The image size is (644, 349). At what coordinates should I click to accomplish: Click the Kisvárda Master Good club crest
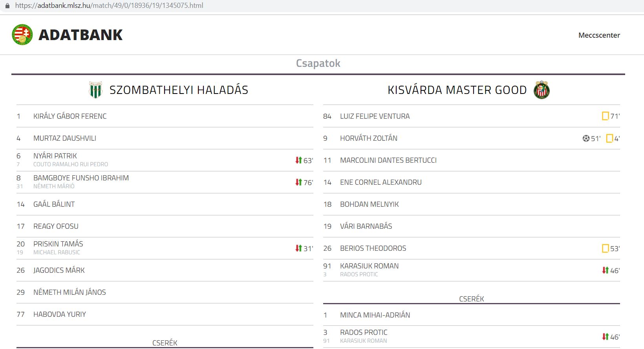[x=542, y=90]
